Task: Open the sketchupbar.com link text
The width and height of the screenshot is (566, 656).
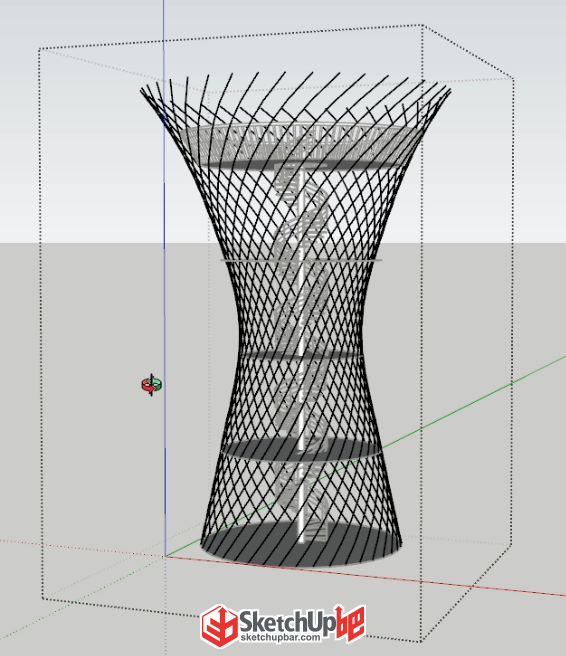Action: [280, 638]
